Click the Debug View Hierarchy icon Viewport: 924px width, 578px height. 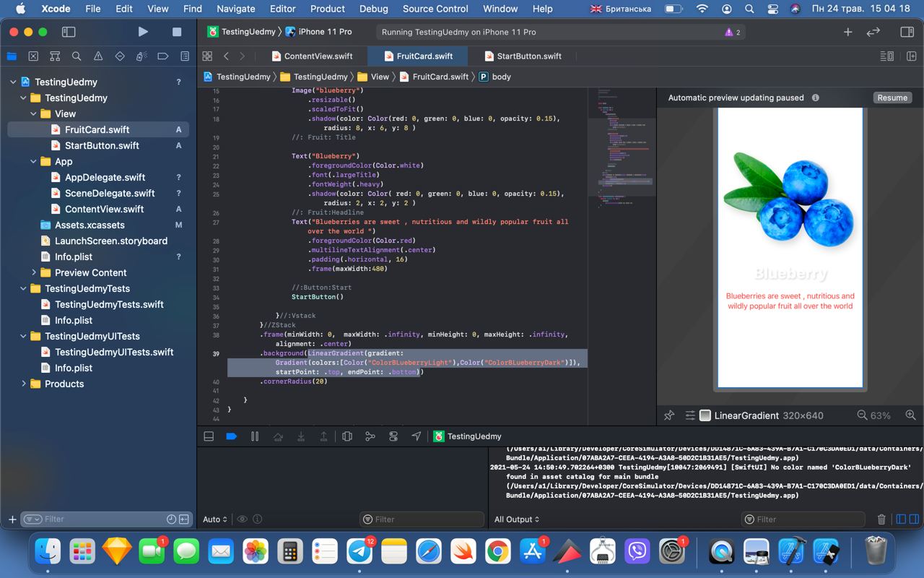point(347,436)
